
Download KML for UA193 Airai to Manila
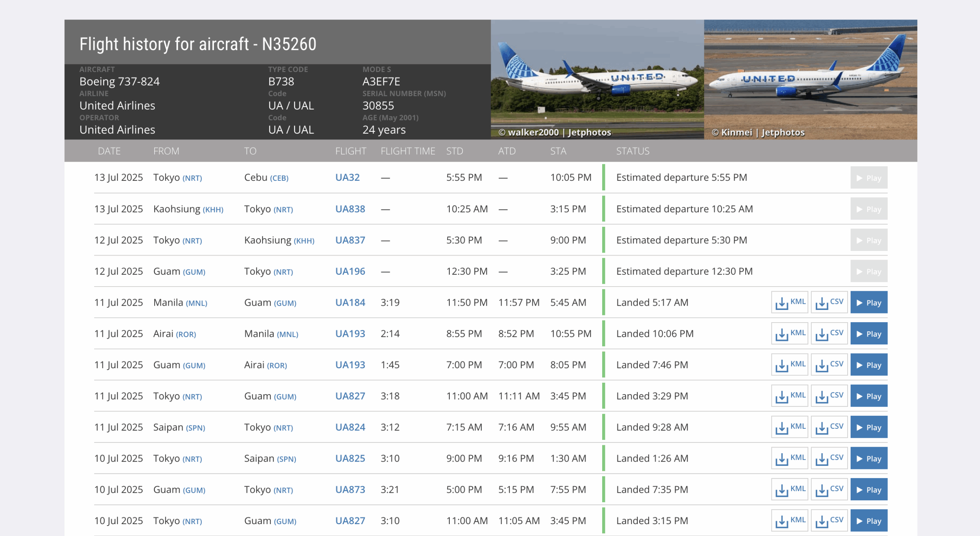point(789,333)
